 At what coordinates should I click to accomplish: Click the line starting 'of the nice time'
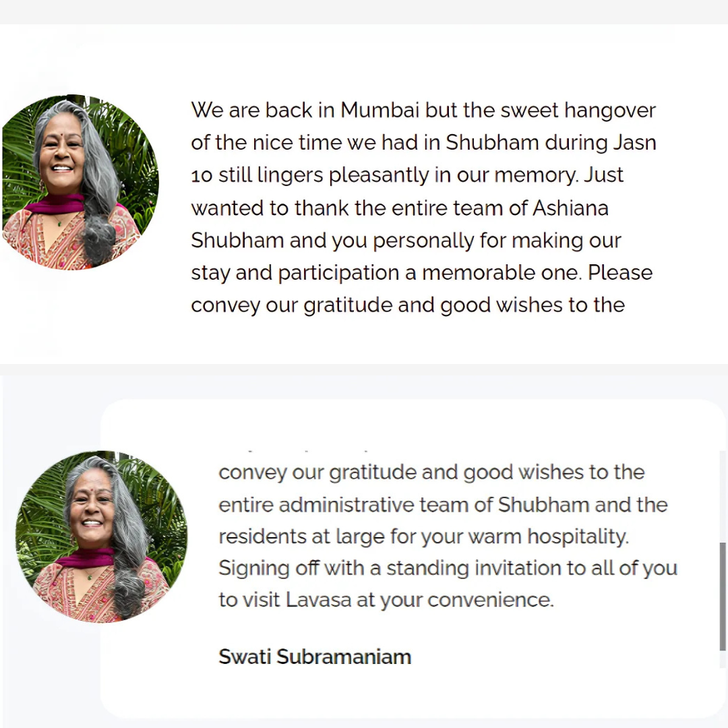[x=423, y=144]
